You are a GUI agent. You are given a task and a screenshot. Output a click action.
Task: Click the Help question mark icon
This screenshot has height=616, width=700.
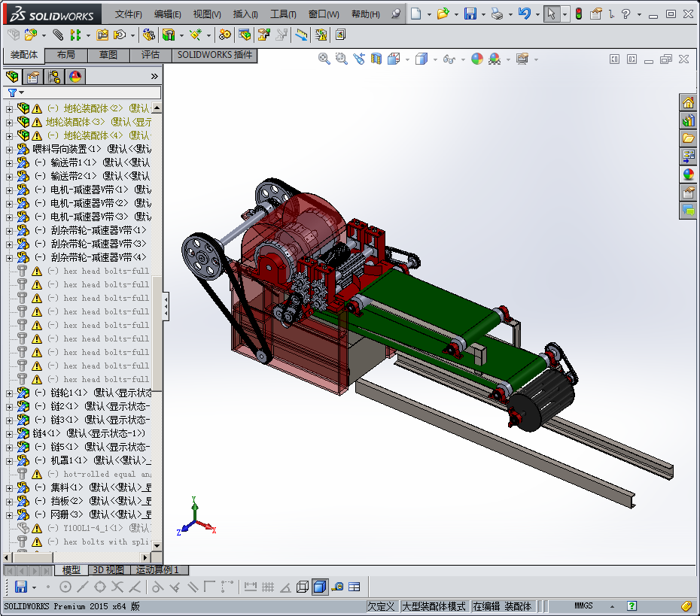click(x=626, y=14)
